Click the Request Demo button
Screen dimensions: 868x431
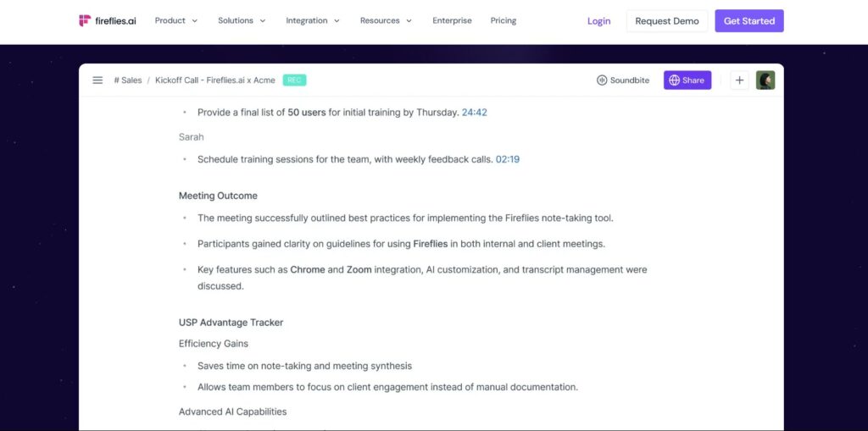tap(667, 21)
